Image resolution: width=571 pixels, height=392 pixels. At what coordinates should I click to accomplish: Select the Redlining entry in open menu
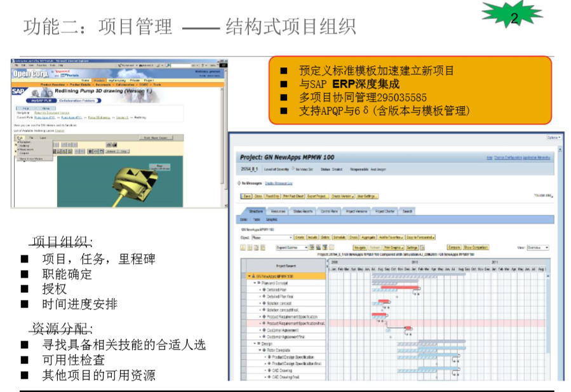tap(24, 145)
